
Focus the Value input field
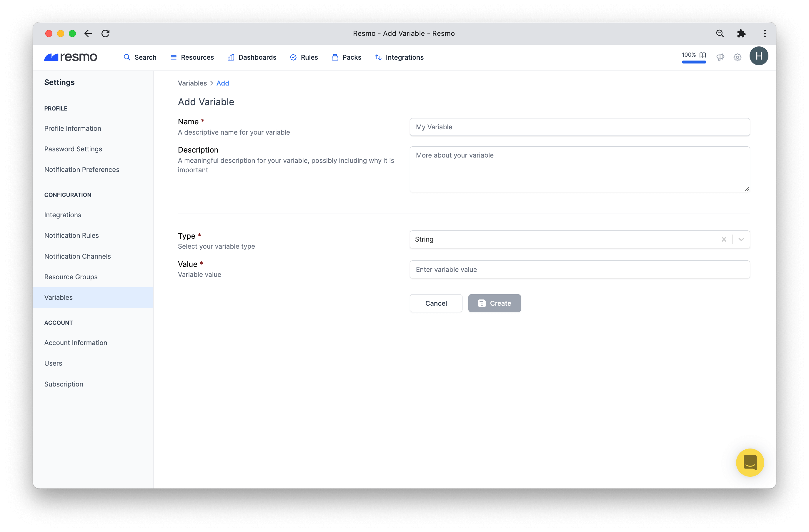point(580,269)
